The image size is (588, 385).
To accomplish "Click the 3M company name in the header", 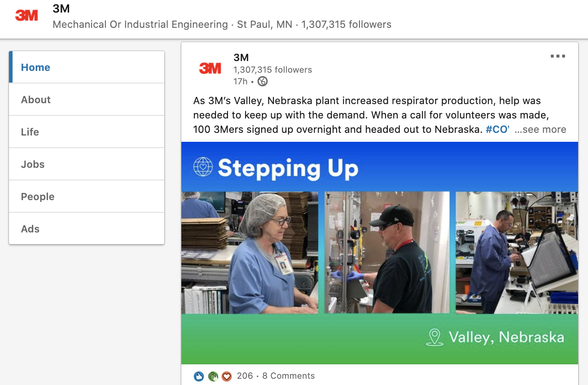I will pyautogui.click(x=61, y=9).
